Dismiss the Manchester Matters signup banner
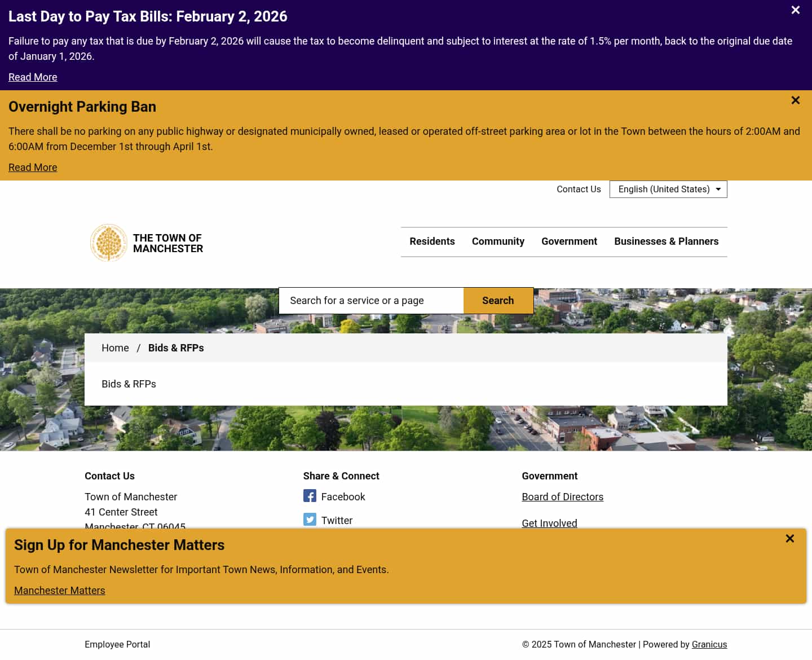 point(790,539)
